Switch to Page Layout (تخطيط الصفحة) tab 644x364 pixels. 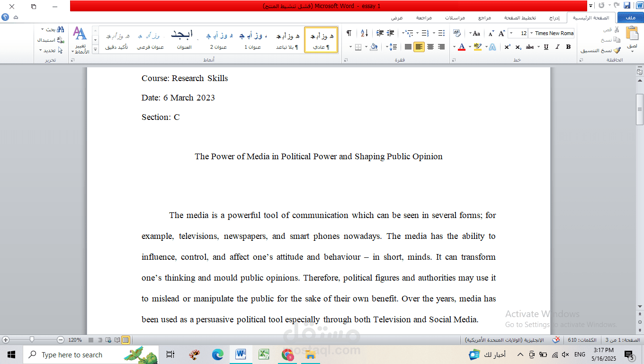(x=520, y=18)
